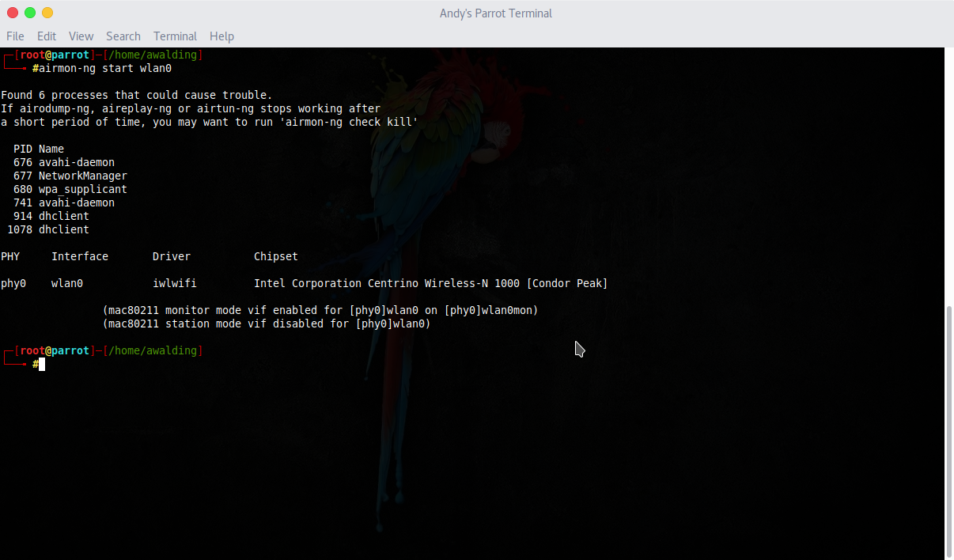Click the green window control button
This screenshot has width=954, height=560.
30,13
